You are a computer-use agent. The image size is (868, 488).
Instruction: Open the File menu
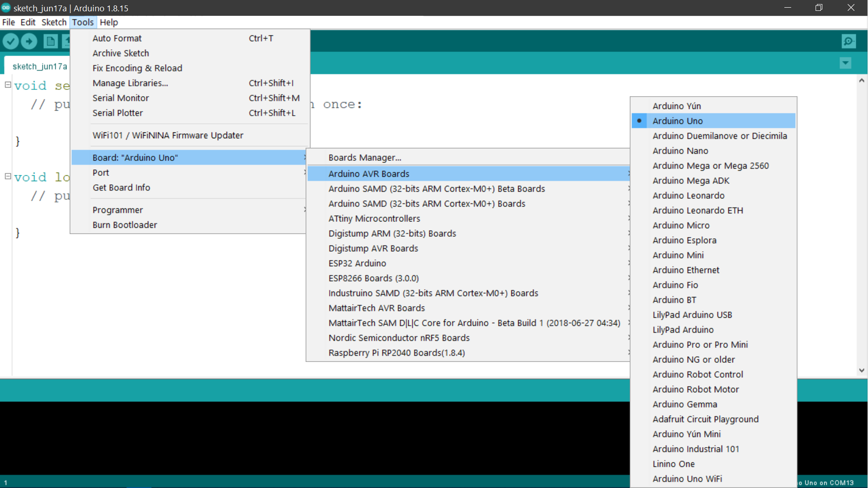pos(9,22)
